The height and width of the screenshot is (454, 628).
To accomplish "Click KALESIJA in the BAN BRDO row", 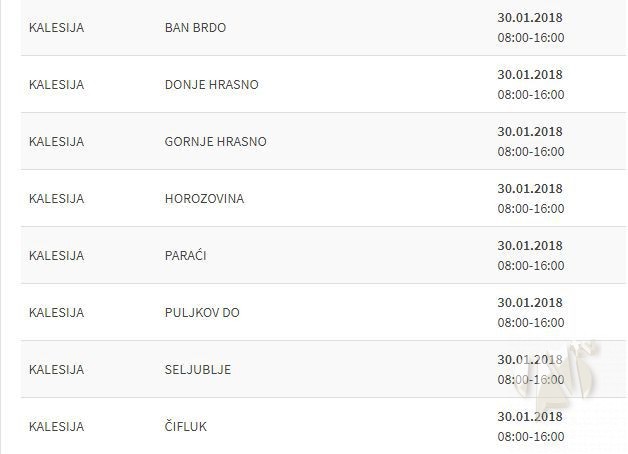I will [56, 27].
